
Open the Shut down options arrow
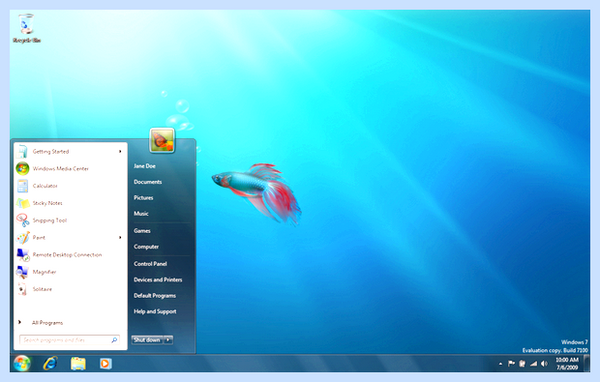(x=168, y=340)
